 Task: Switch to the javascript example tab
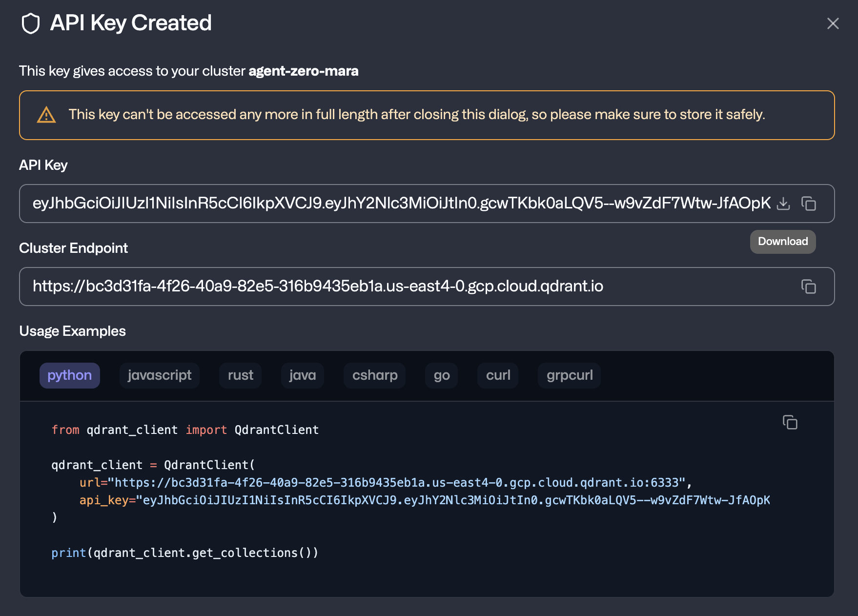tap(160, 375)
